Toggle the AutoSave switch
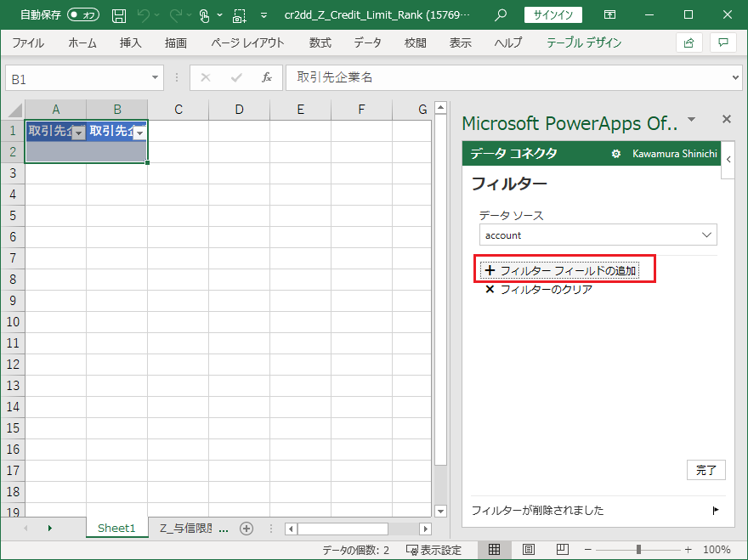Image resolution: width=748 pixels, height=560 pixels. coord(83,14)
